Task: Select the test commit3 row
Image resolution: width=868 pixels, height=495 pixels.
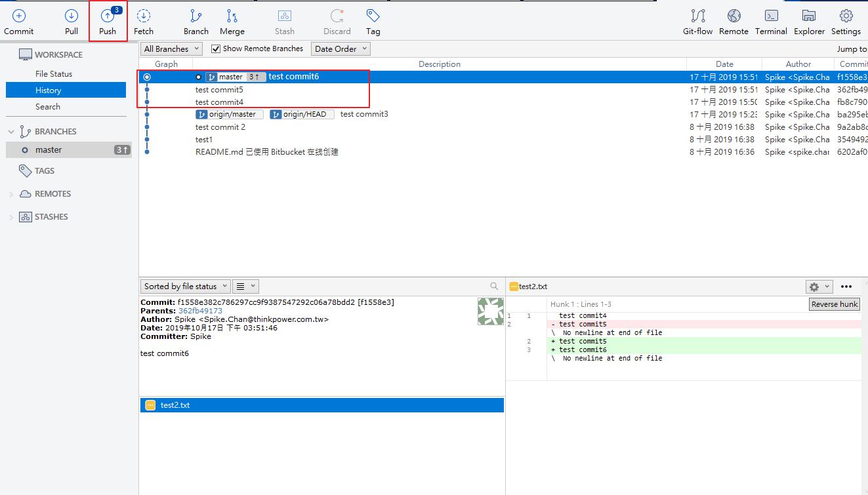Action: pos(503,114)
